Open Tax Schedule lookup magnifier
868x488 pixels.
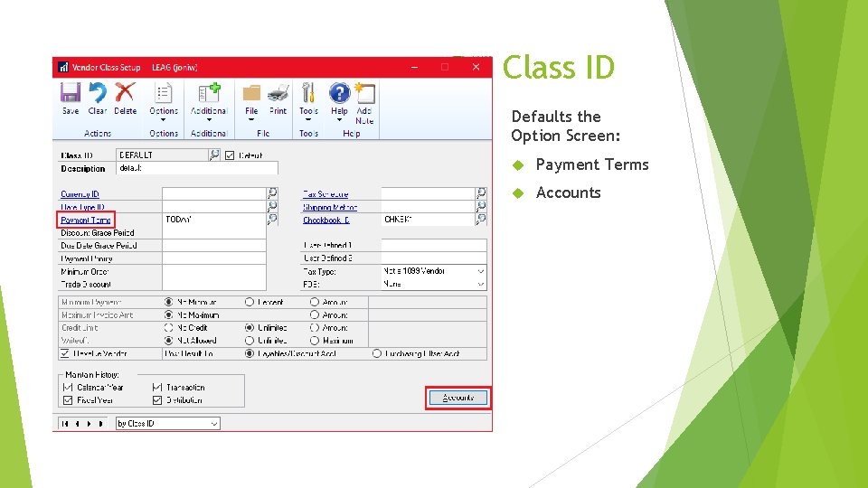[481, 193]
